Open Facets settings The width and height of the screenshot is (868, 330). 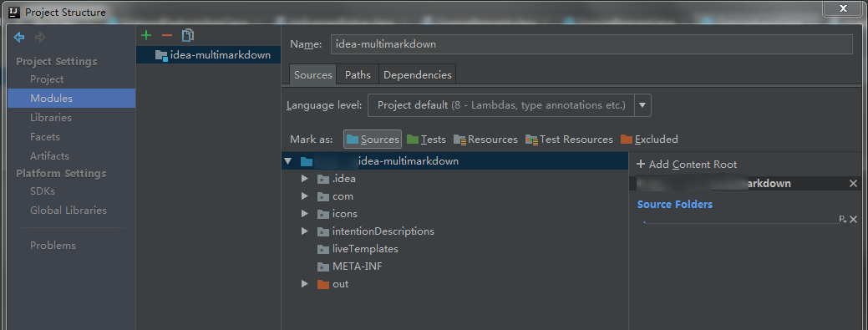(45, 137)
